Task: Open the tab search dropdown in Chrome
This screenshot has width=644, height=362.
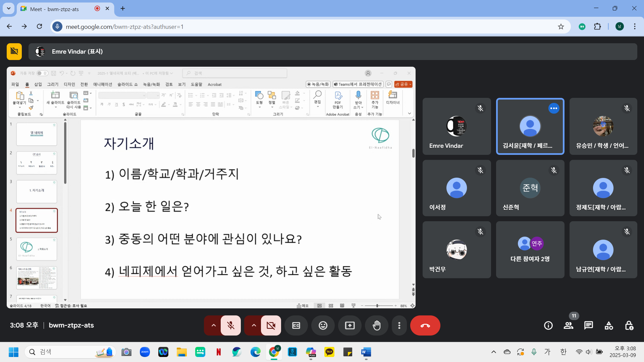Action: 8,8
